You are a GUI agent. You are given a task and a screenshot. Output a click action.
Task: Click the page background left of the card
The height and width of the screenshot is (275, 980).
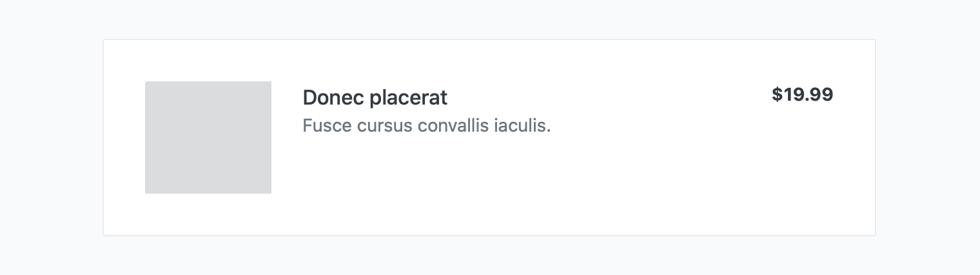pos(52,137)
